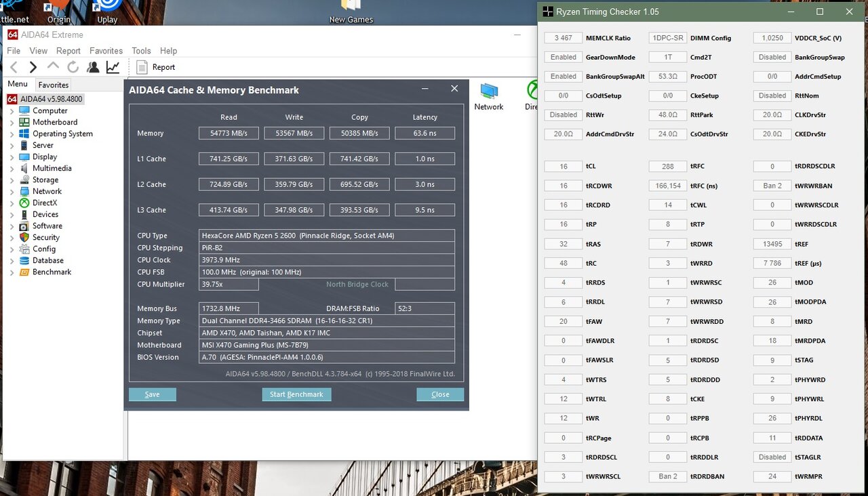Select the Devices tree item
The width and height of the screenshot is (868, 496).
pos(45,214)
